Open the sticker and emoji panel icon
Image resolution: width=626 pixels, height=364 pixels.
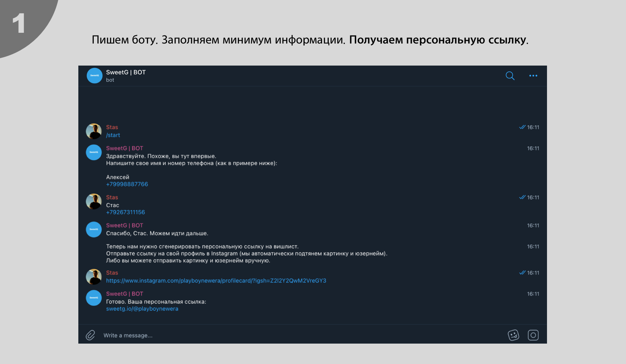[513, 335]
